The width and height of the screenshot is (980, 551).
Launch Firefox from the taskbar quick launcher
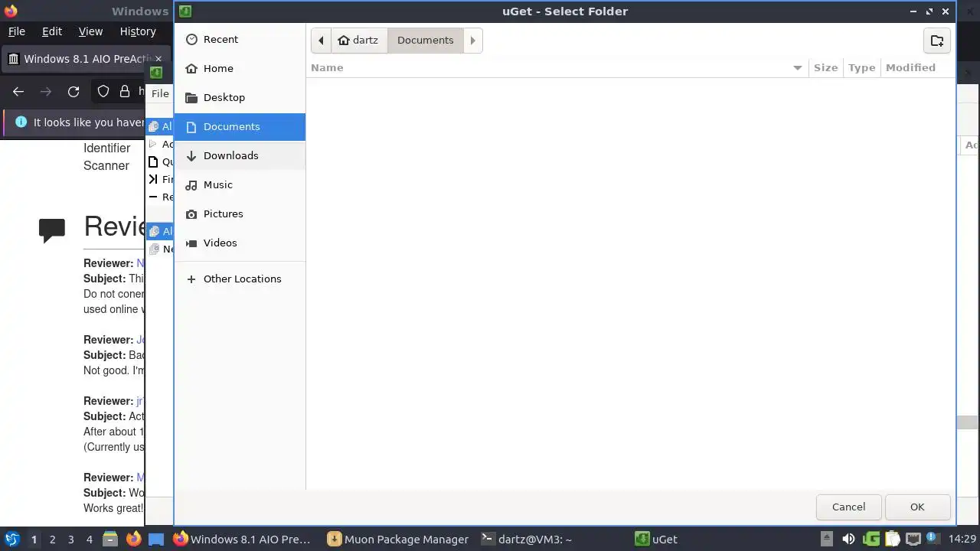[133, 540]
